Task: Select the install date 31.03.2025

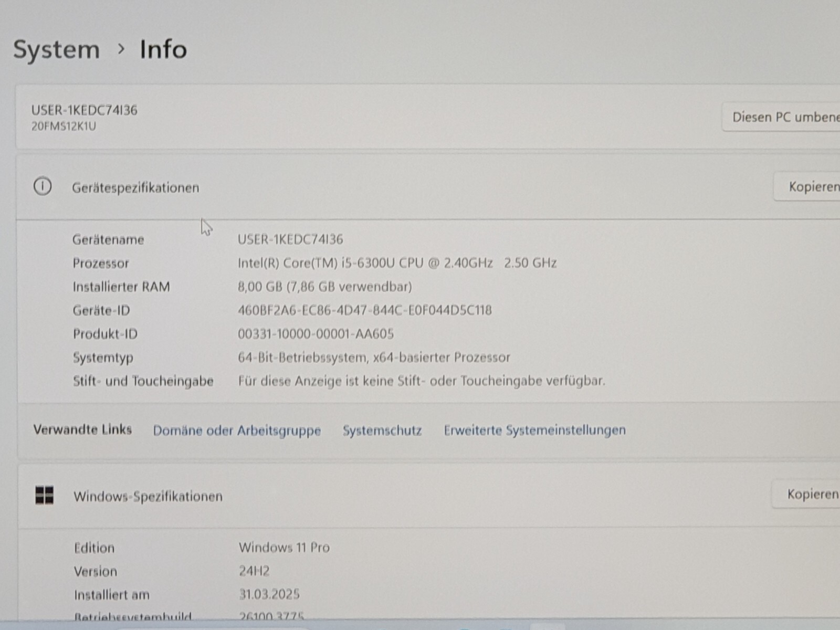Action: 269,594
